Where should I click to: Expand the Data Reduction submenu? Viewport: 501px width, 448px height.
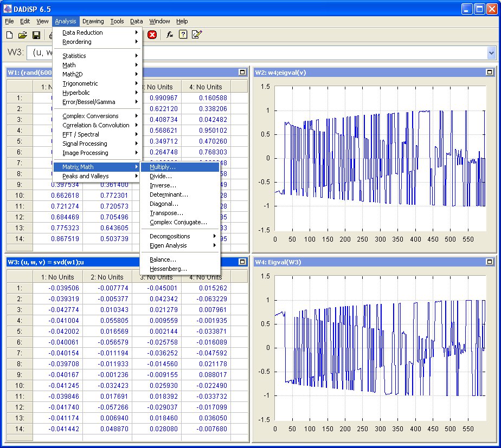pyautogui.click(x=97, y=33)
